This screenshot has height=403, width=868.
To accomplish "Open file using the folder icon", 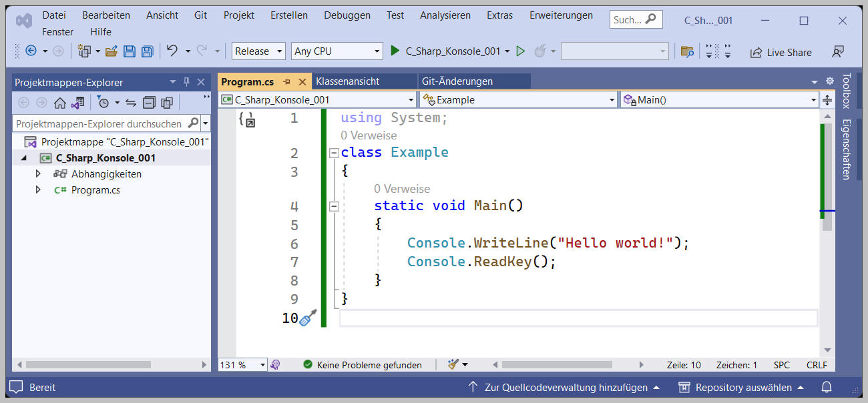I will pos(112,51).
